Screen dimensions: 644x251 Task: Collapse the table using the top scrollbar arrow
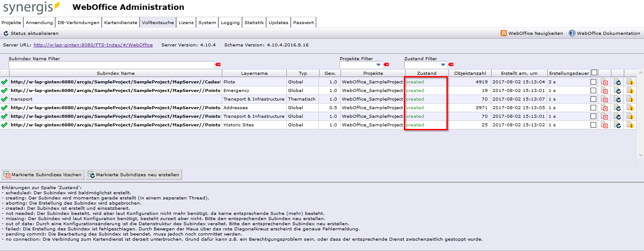pyautogui.click(x=641, y=73)
